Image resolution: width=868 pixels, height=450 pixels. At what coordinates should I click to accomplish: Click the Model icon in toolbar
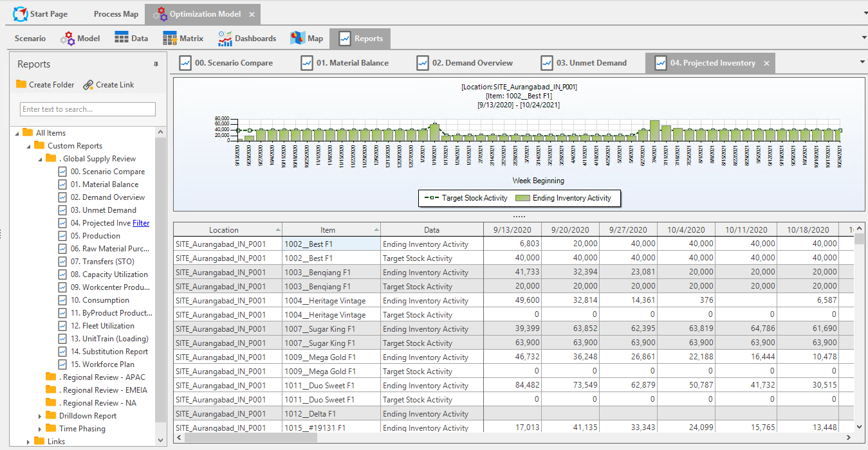(68, 39)
